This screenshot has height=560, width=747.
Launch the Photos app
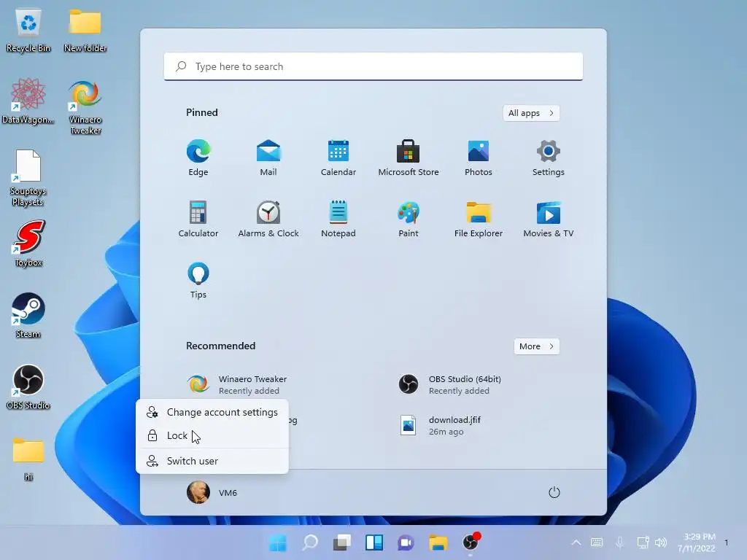pos(479,158)
